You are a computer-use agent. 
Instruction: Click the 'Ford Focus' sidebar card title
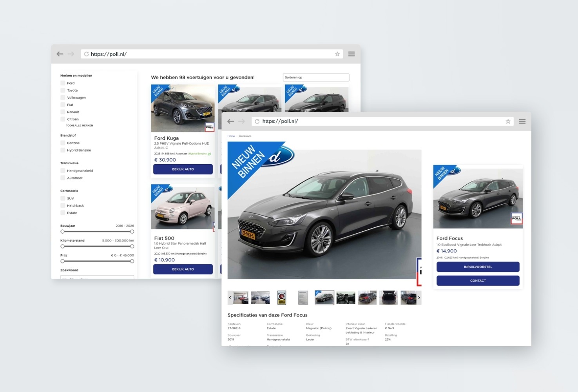click(x=449, y=238)
